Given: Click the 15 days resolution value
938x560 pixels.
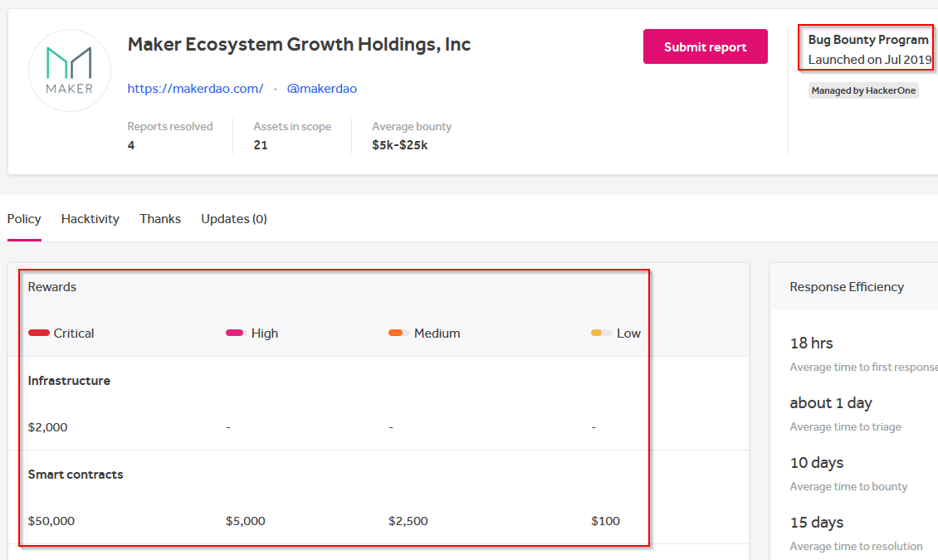Looking at the screenshot, I should click(817, 523).
